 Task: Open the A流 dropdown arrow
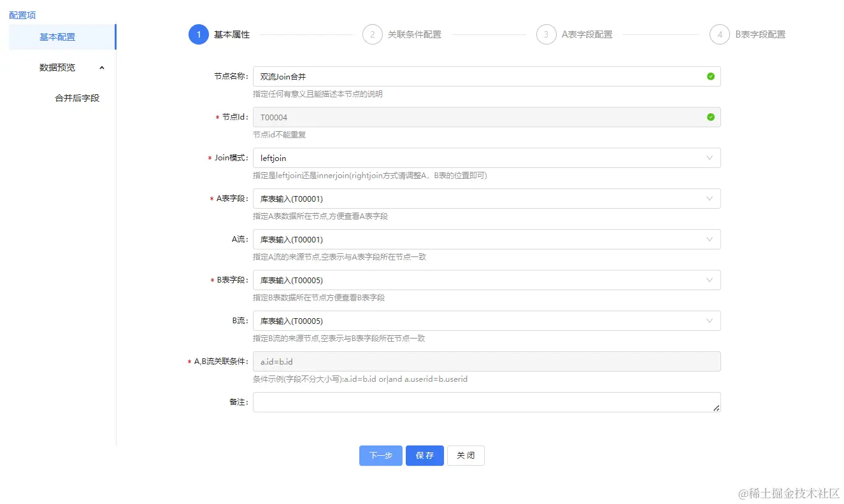(710, 239)
